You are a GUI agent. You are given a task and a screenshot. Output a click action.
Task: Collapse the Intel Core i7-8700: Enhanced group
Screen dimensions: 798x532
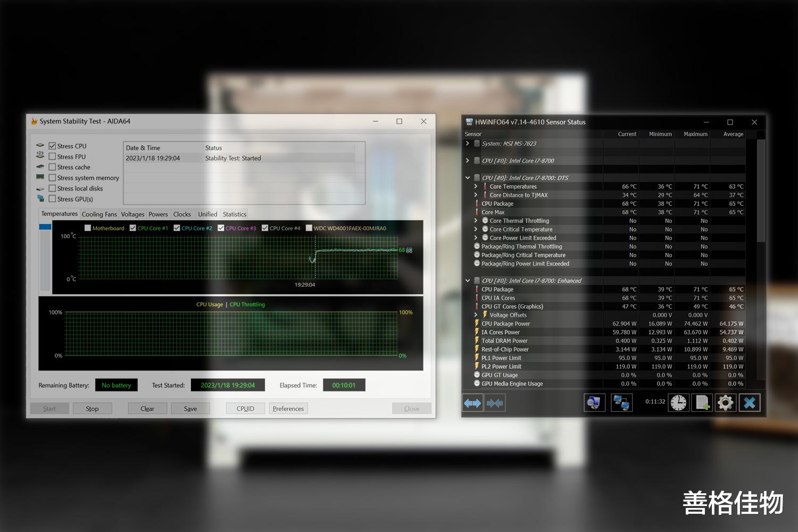tap(468, 280)
